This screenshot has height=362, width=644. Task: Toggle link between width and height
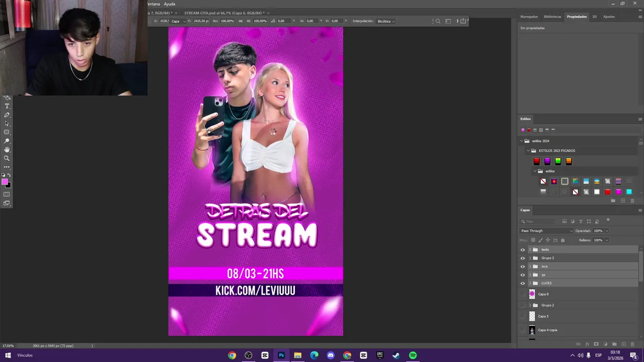coord(240,21)
